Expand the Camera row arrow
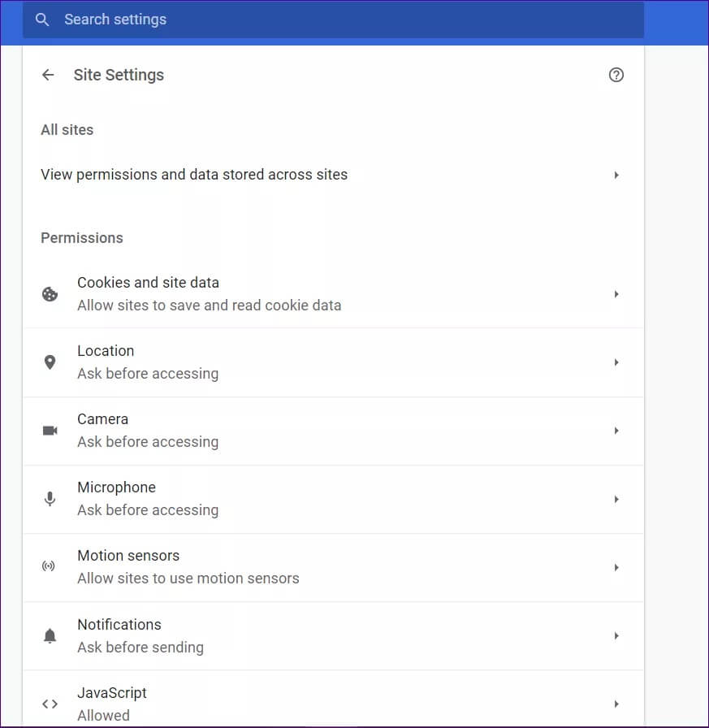 (x=616, y=431)
